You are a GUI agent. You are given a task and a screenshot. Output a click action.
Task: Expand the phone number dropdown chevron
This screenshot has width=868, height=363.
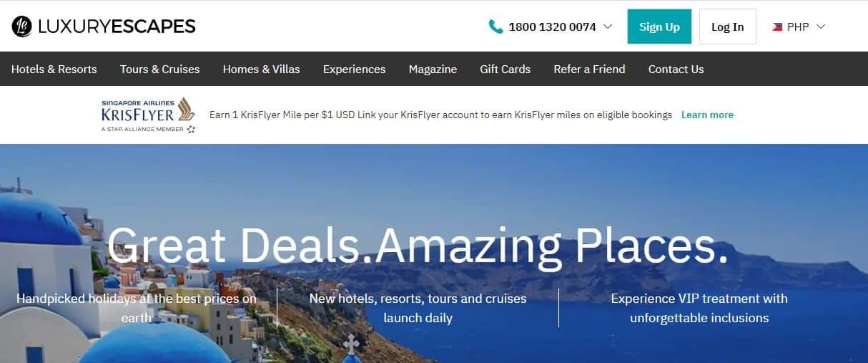click(608, 26)
